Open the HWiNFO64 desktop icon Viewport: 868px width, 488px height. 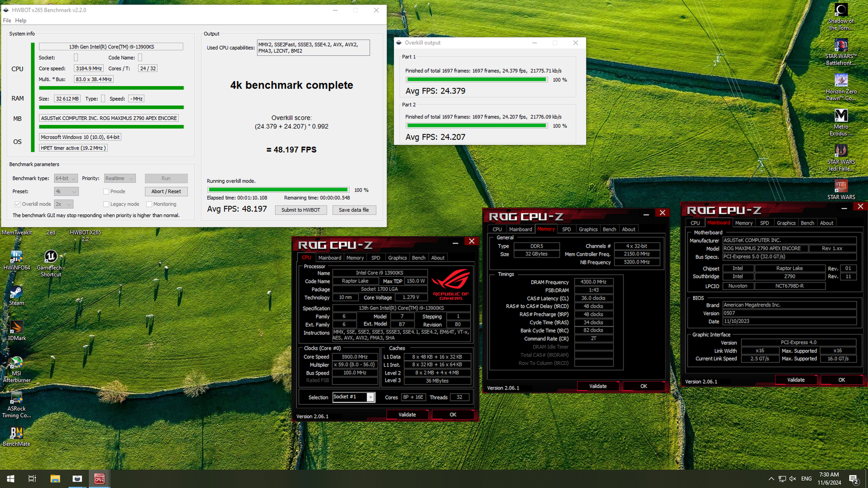[16, 260]
